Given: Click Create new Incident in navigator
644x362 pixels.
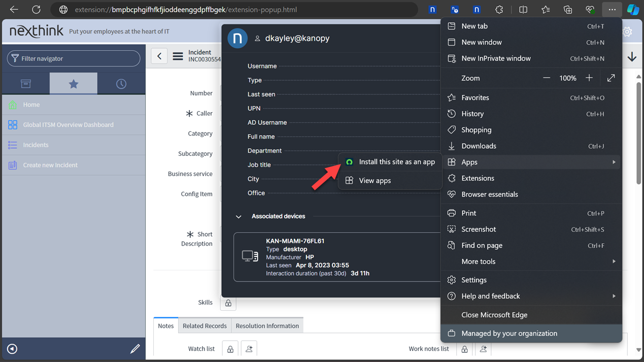Looking at the screenshot, I should click(x=50, y=165).
